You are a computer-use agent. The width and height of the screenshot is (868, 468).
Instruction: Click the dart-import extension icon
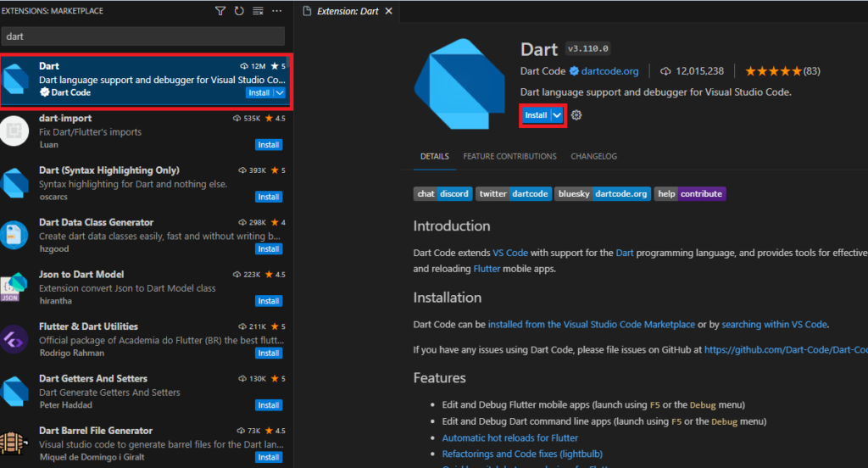[x=14, y=131]
